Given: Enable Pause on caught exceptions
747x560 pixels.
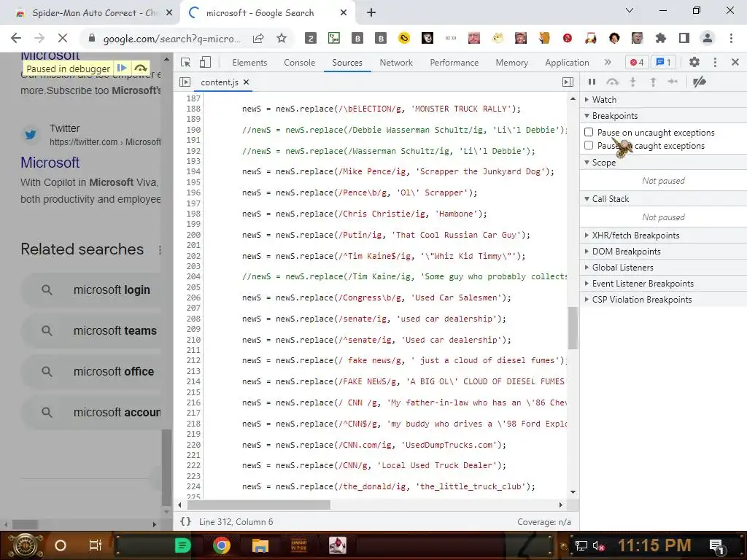Looking at the screenshot, I should point(589,145).
